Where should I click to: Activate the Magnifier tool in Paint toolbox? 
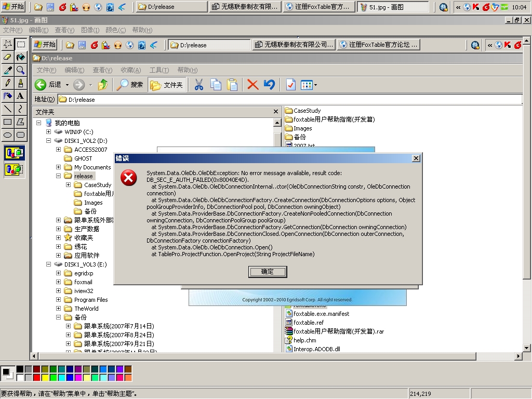point(20,70)
